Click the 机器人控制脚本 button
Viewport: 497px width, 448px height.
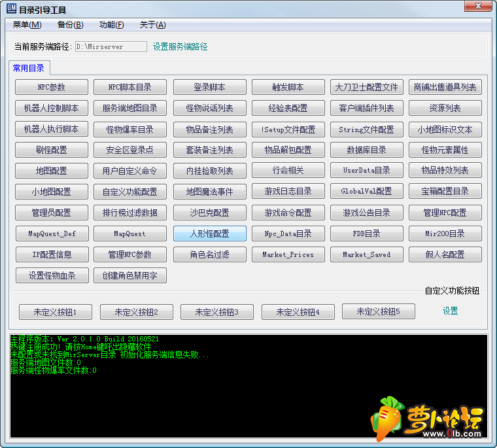pyautogui.click(x=52, y=108)
